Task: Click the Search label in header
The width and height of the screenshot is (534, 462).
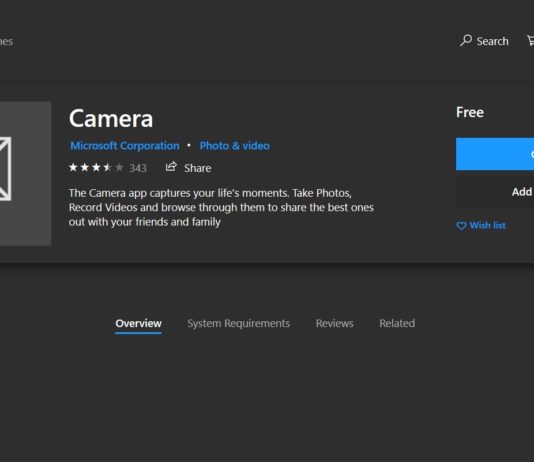Action: [492, 41]
